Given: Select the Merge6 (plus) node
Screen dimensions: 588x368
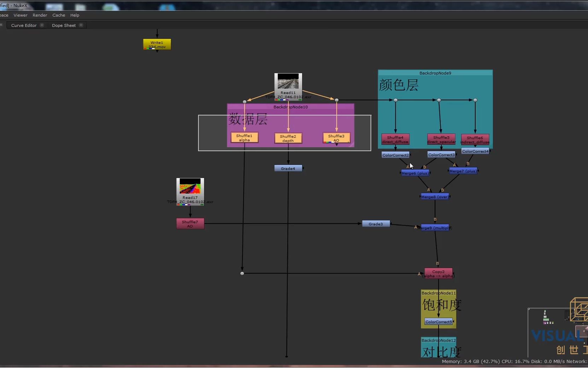Looking at the screenshot, I should (x=415, y=173).
